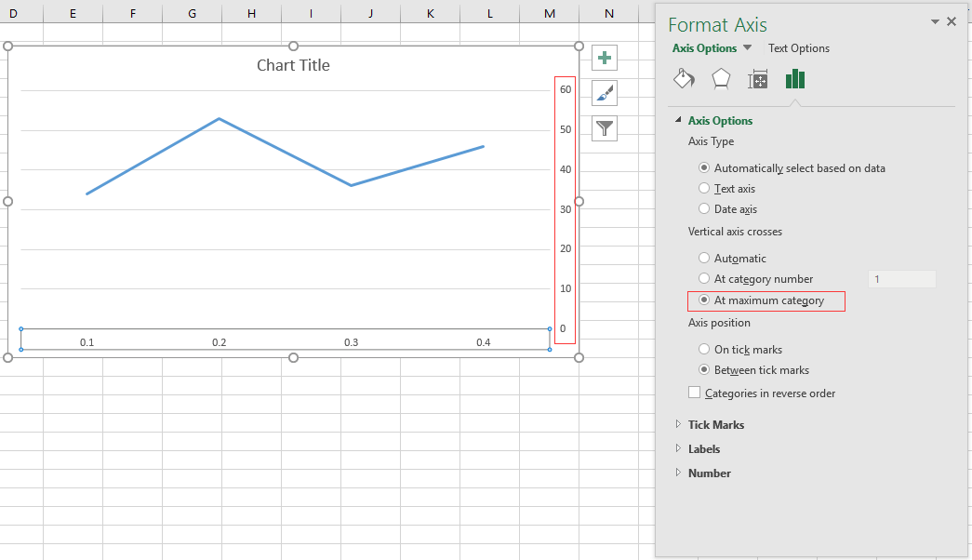972x560 pixels.
Task: Choose the Automatic vertical axis crossing
Action: pos(704,258)
